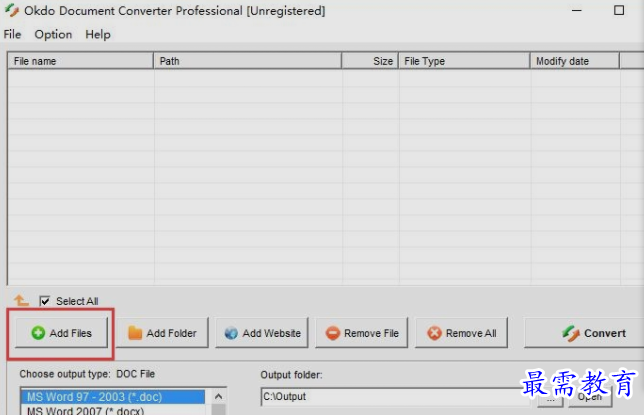This screenshot has width=644, height=415.
Task: Click the Okdo app icon in title bar
Action: [x=12, y=11]
